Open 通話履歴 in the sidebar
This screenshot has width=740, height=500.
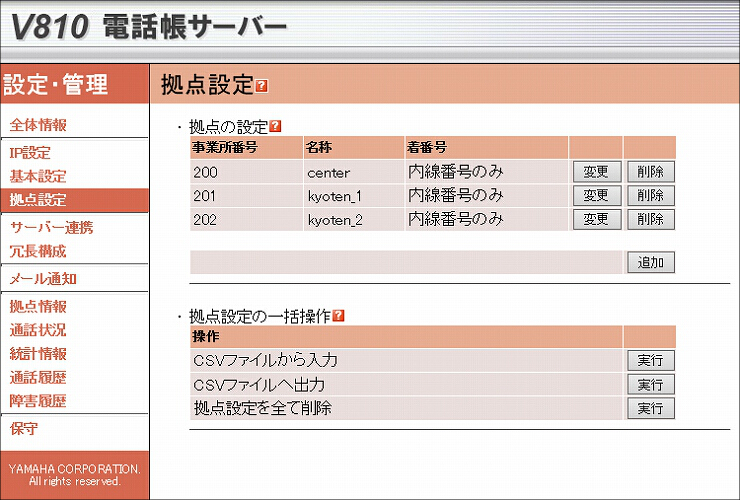(x=38, y=377)
